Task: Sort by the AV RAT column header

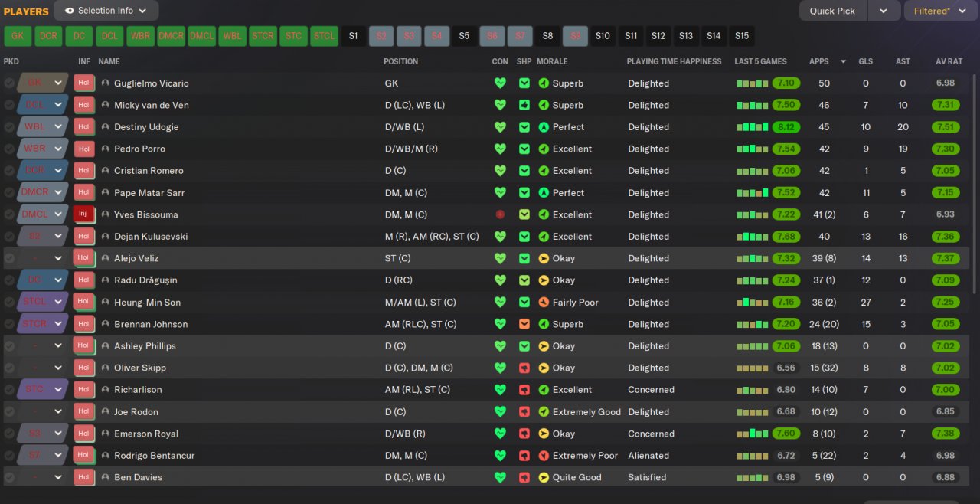Action: tap(949, 61)
